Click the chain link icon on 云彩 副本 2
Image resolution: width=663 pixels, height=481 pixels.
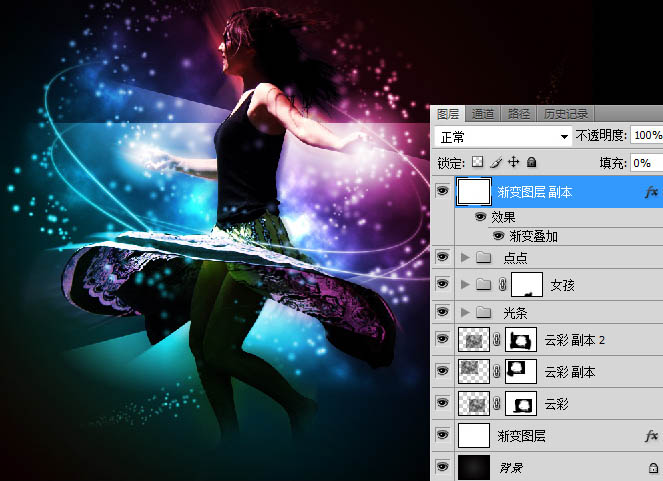click(497, 340)
